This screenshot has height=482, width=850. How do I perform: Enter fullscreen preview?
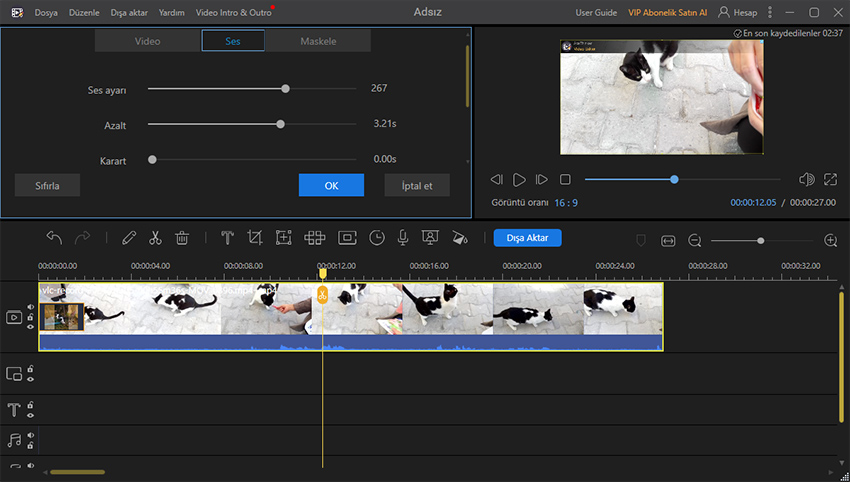coord(830,179)
